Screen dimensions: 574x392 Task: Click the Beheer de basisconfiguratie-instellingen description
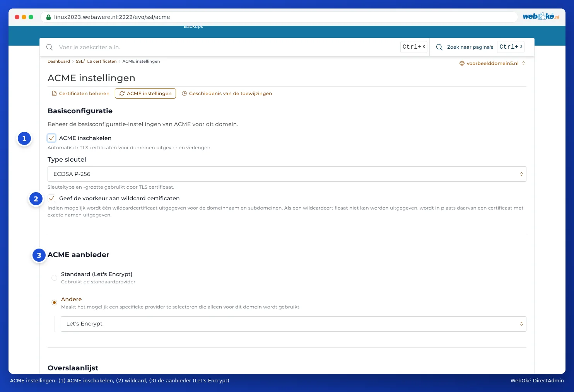coord(143,124)
